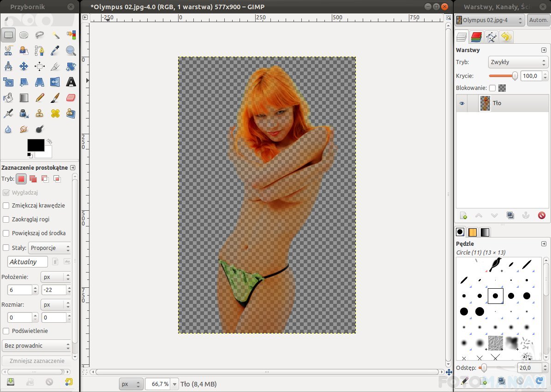Choose the Move tool

pos(24,66)
